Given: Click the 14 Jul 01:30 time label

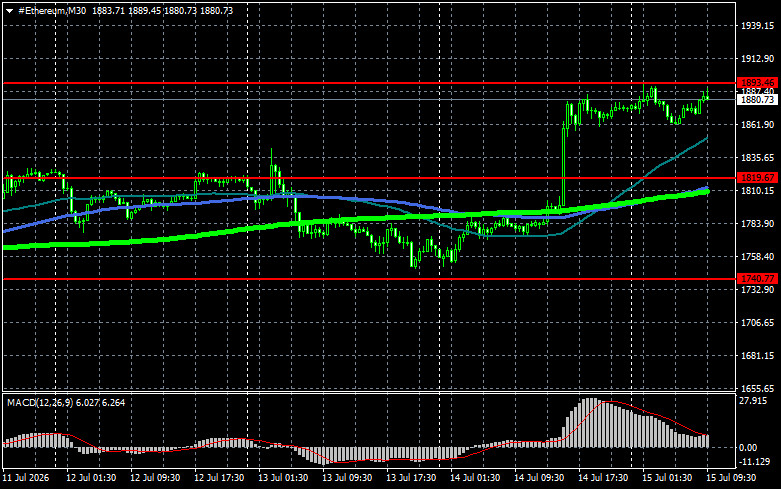Looking at the screenshot, I should click(475, 478).
